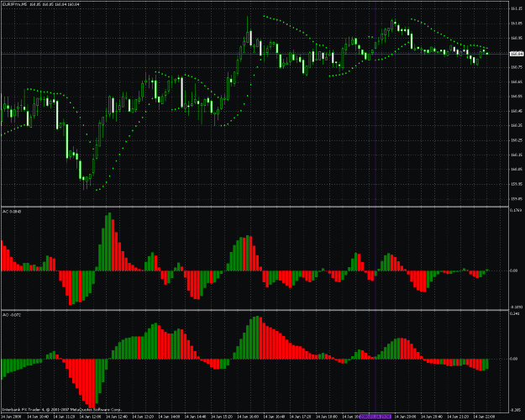Click the AC pane 0.00 zero-level label
This screenshot has width=525, height=420.
click(x=514, y=270)
